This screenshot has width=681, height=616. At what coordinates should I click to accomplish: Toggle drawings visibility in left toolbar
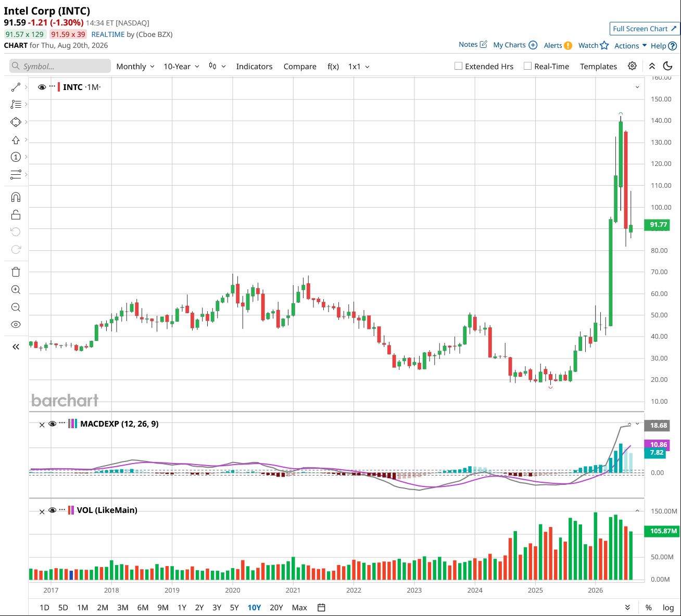[x=16, y=325]
